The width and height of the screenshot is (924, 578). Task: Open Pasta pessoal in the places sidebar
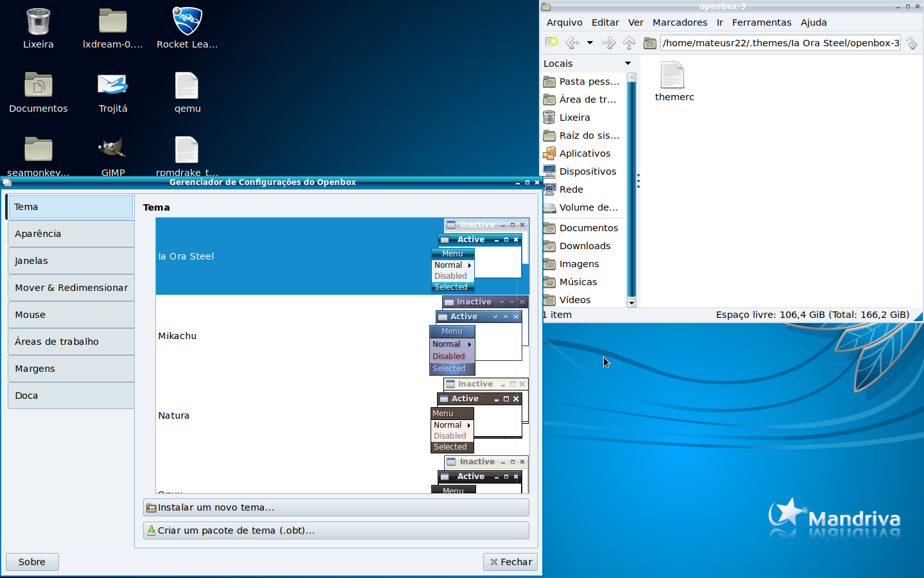[x=583, y=82]
